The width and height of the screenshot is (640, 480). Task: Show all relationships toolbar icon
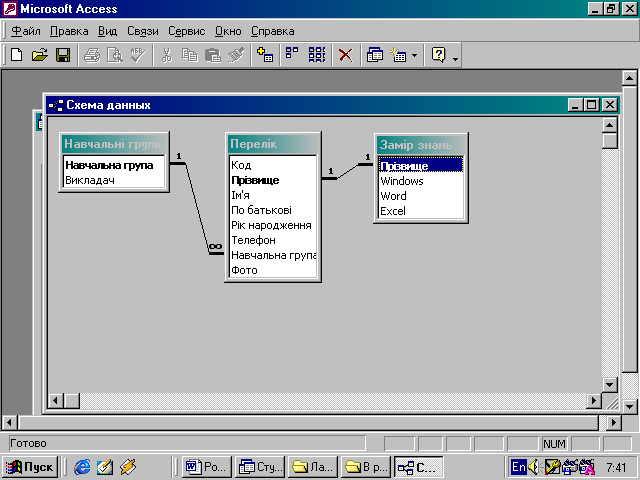(317, 55)
